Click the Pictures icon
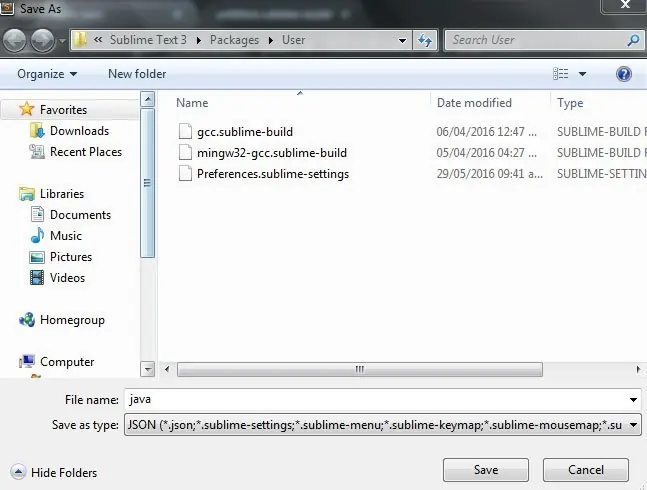 (37, 257)
